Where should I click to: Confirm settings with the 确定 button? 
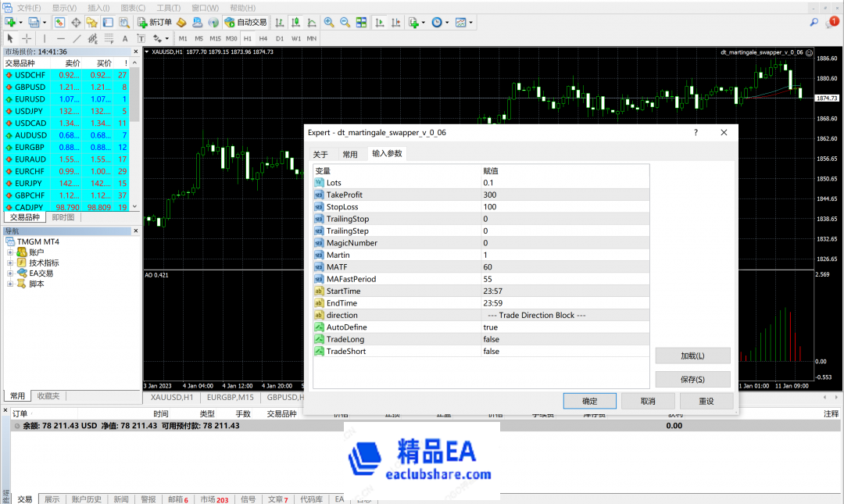(x=590, y=400)
